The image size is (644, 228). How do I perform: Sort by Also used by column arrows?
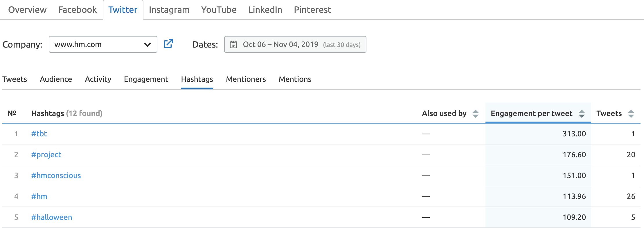tap(475, 113)
